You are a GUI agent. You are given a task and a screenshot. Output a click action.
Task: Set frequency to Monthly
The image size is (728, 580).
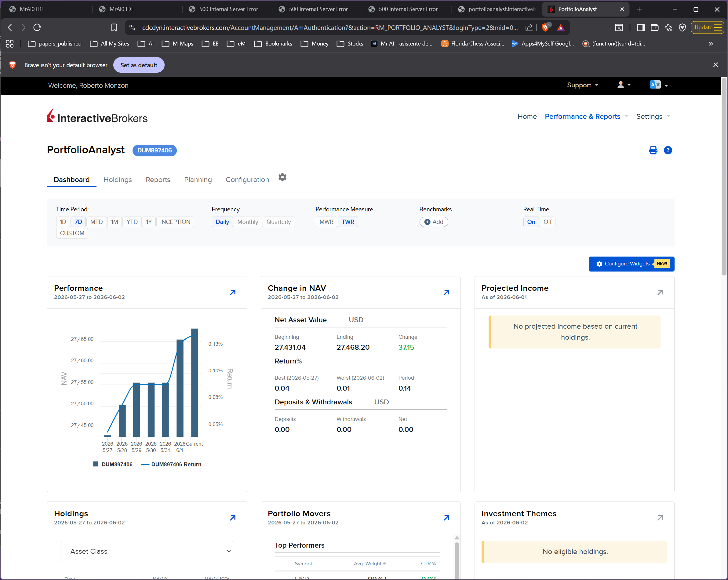(x=248, y=222)
